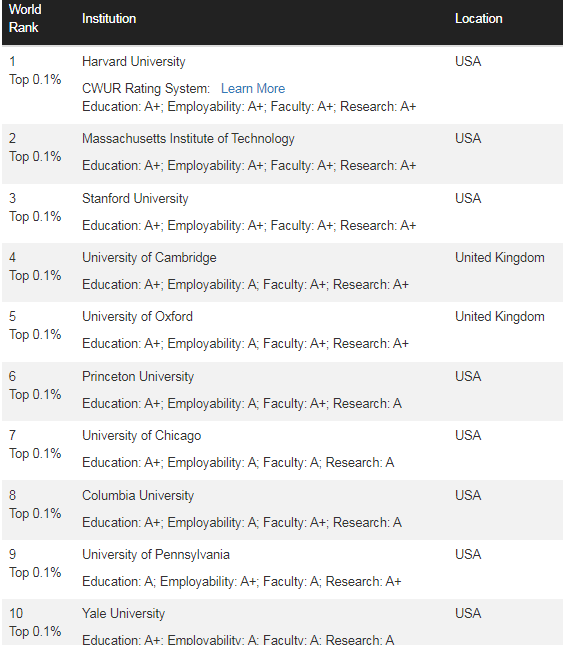Click Stanford University institution name
563x645 pixels.
[x=135, y=199]
